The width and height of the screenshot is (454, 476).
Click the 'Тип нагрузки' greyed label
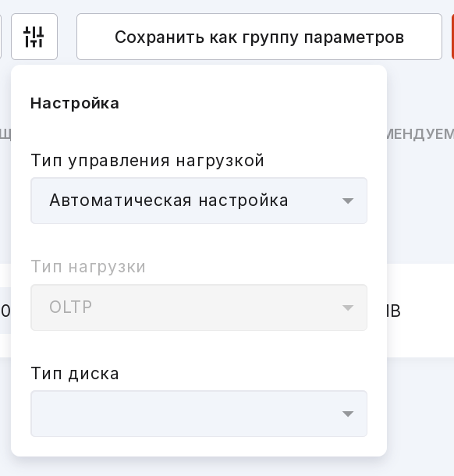coord(88,267)
